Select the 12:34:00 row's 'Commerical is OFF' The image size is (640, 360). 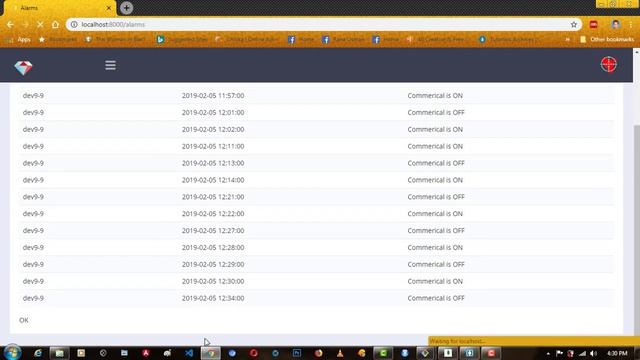click(436, 298)
